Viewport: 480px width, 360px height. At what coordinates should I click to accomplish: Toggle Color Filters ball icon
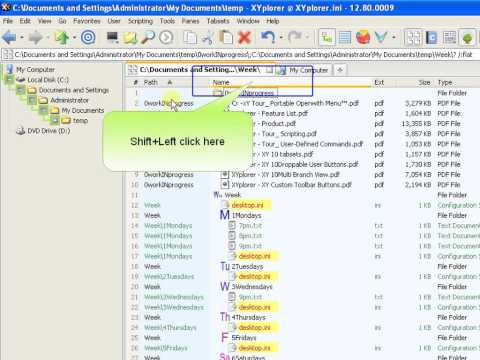(x=363, y=37)
